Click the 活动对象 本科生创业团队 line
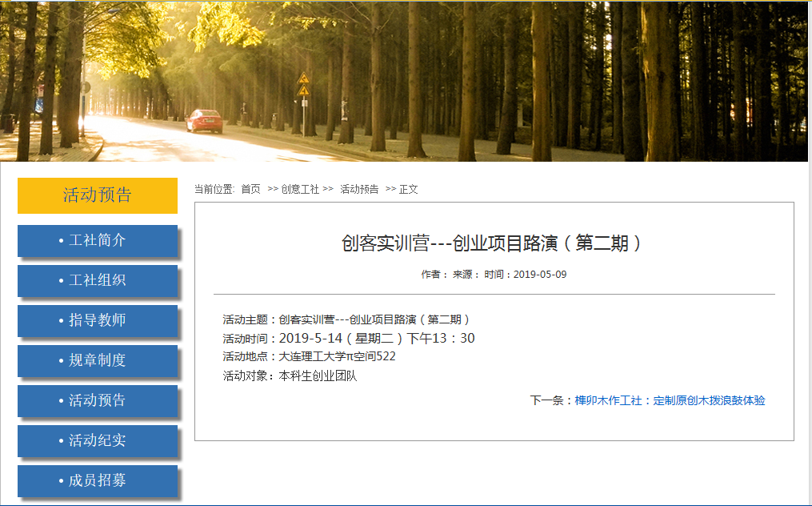The height and width of the screenshot is (506, 812). coord(290,376)
